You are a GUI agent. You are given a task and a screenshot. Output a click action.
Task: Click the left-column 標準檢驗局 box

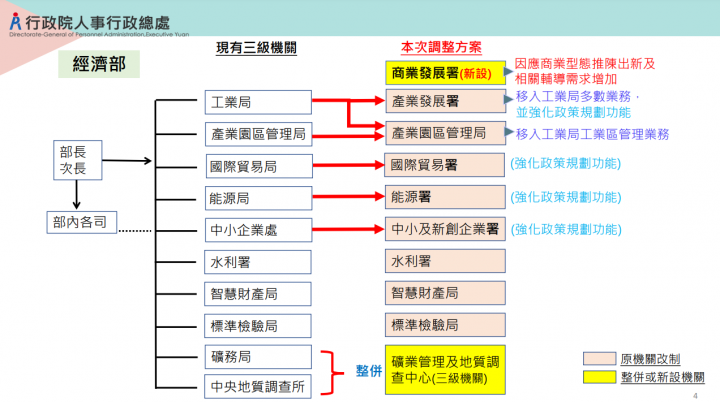click(258, 326)
